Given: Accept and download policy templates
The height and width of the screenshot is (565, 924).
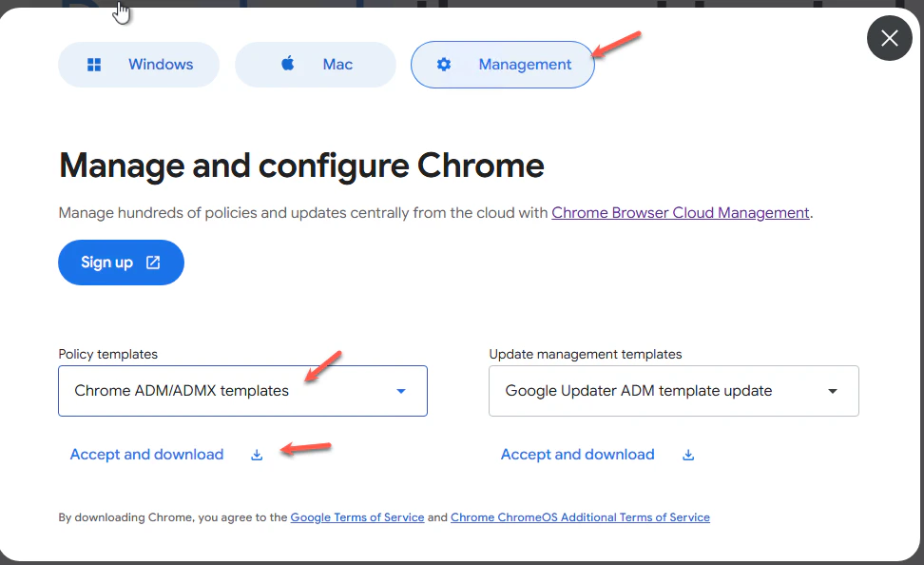Looking at the screenshot, I should pyautogui.click(x=146, y=455).
